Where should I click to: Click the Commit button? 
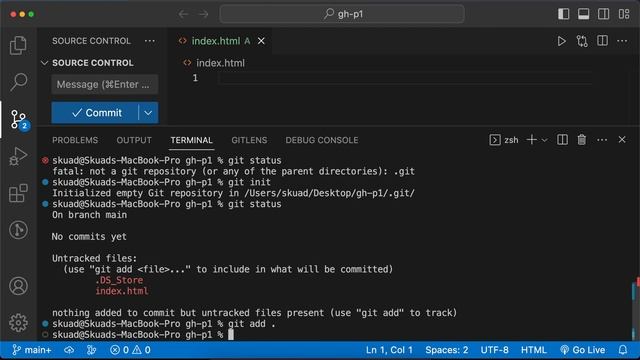pos(95,113)
